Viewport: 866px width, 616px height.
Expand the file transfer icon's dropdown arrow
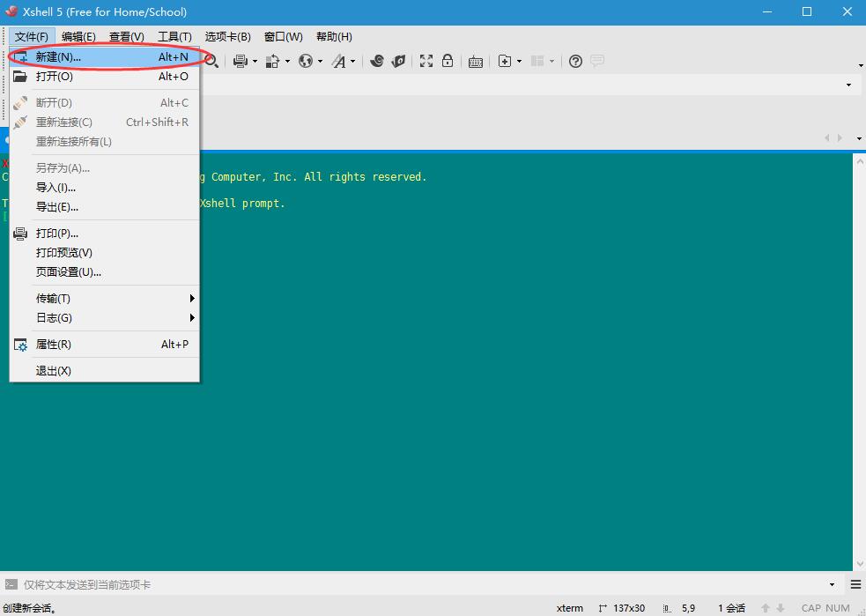[287, 62]
